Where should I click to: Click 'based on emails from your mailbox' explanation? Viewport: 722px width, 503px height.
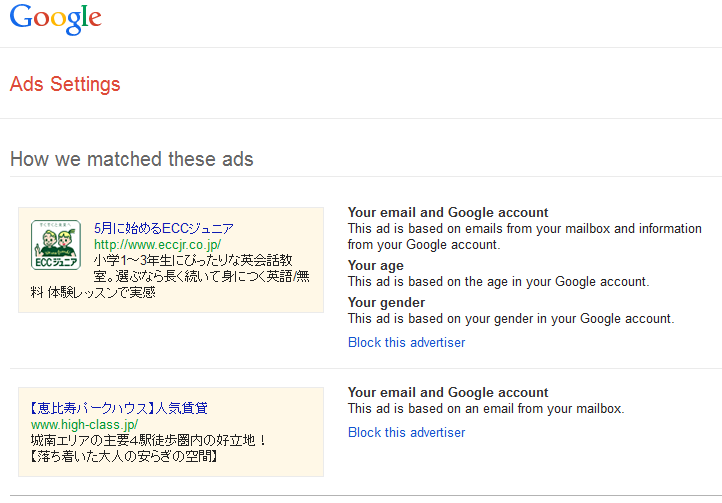[x=524, y=236]
